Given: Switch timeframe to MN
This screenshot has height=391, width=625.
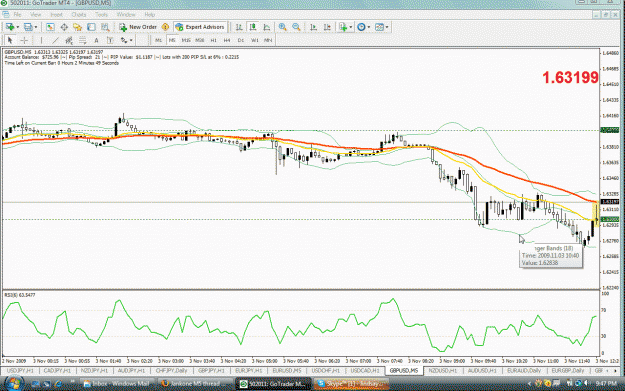Looking at the screenshot, I should tap(268, 40).
